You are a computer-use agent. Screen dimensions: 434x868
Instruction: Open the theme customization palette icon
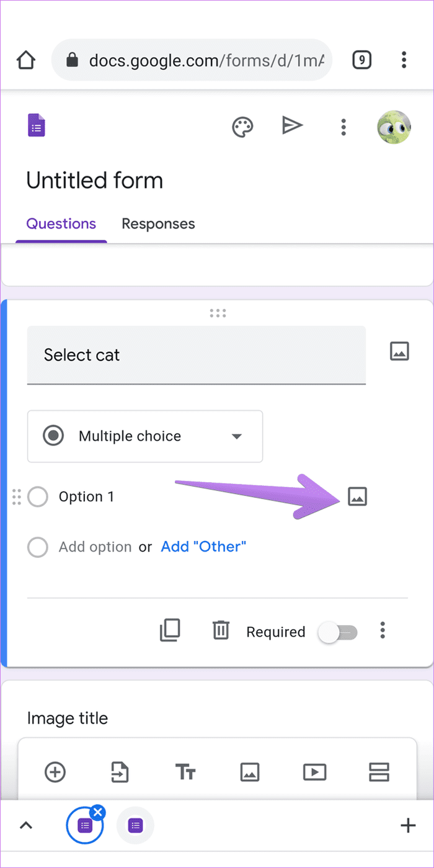242,127
